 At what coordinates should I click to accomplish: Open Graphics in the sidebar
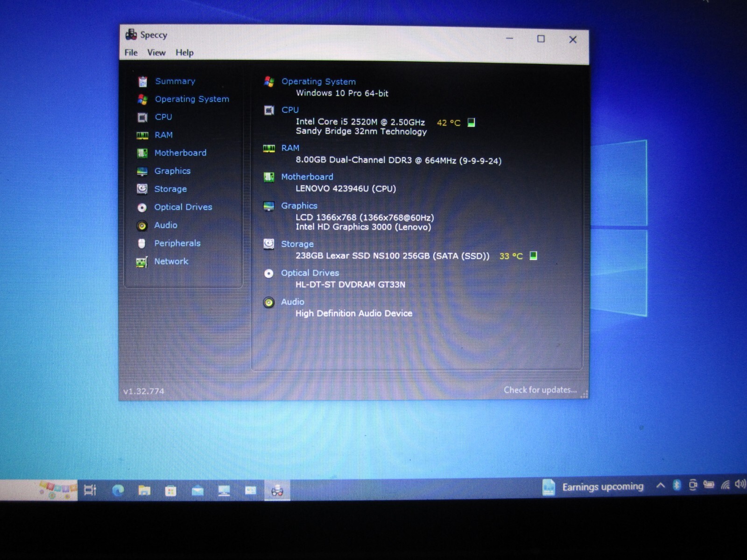(172, 171)
